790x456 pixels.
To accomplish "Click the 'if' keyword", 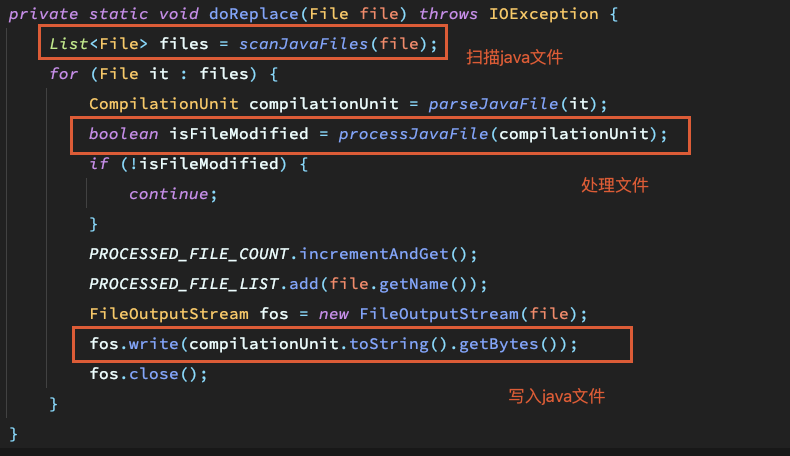I will (x=99, y=164).
